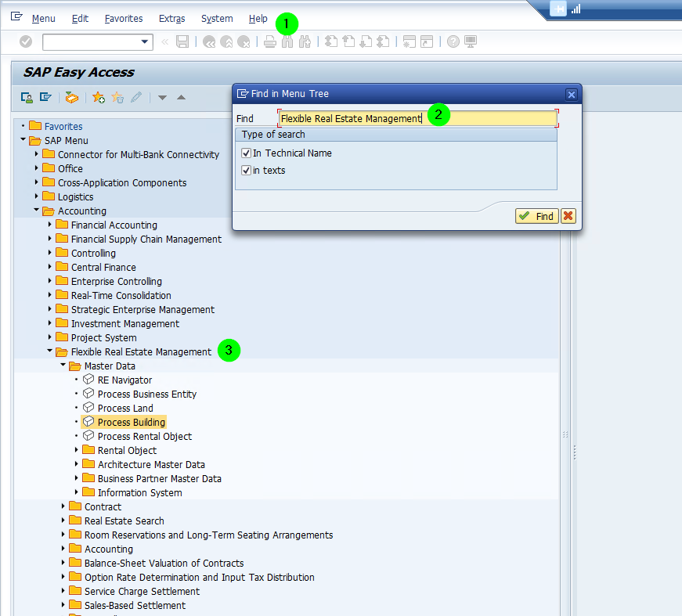Select the Central Finance folder

(x=103, y=268)
